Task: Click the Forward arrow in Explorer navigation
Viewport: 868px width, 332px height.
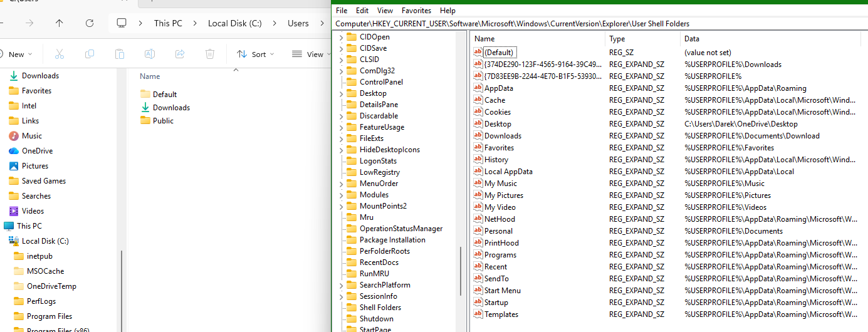Action: click(29, 23)
